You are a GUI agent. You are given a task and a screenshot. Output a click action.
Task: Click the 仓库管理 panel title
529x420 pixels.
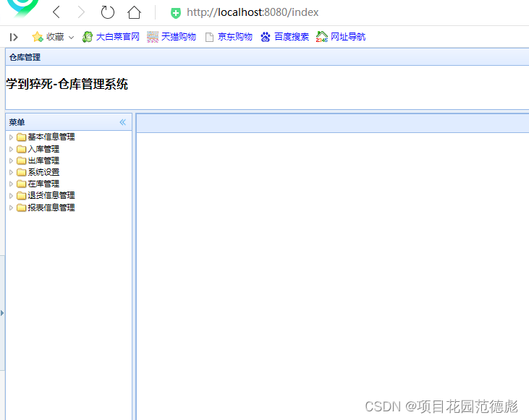[x=25, y=57]
